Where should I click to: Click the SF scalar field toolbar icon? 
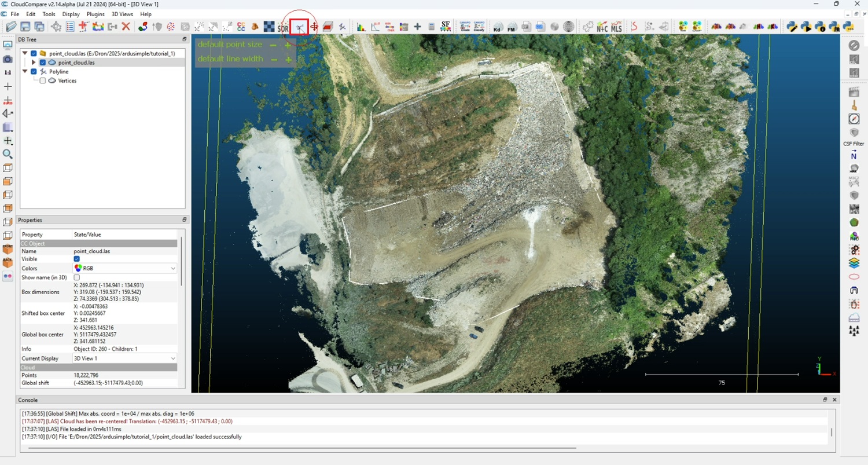coord(445,27)
